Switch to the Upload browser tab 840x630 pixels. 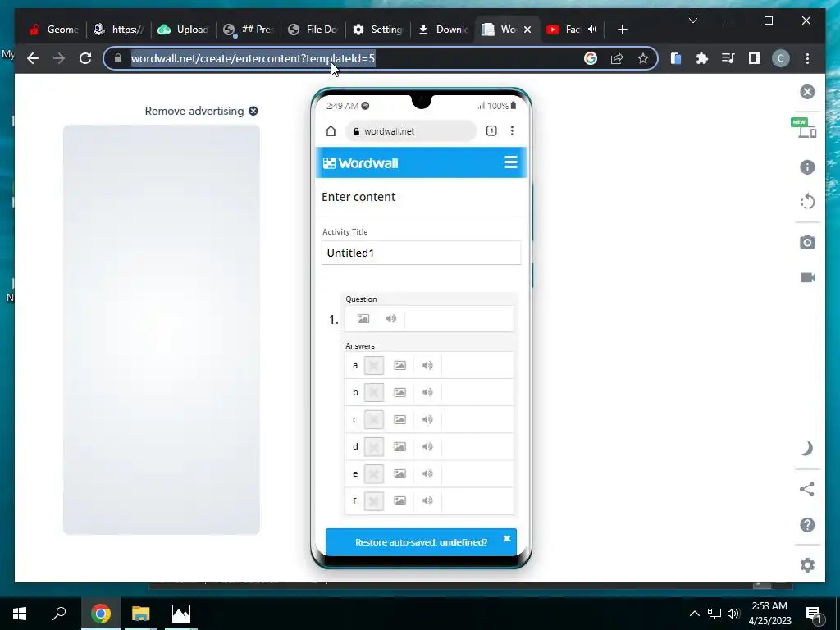coord(183,30)
